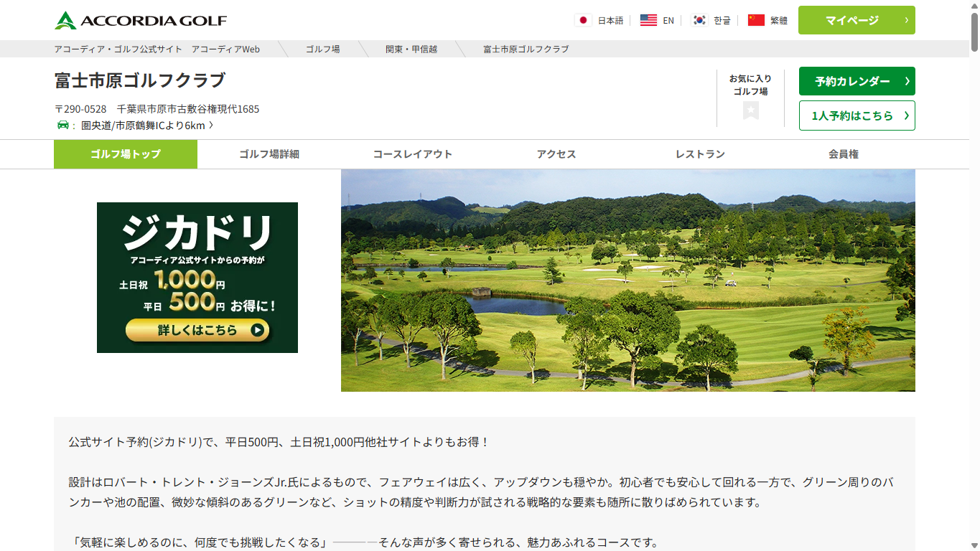Select 한글 language link
Image resolution: width=980 pixels, height=551 pixels.
(722, 20)
